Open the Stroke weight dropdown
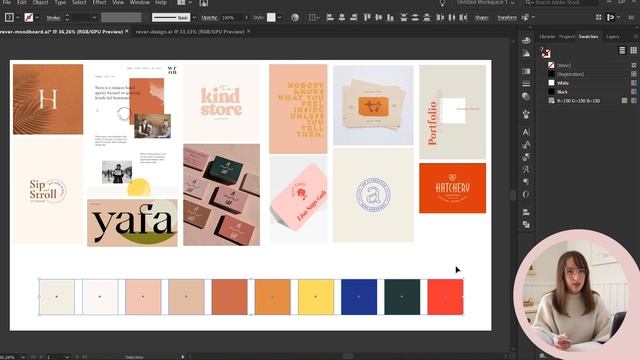640x360 pixels. pos(94,18)
